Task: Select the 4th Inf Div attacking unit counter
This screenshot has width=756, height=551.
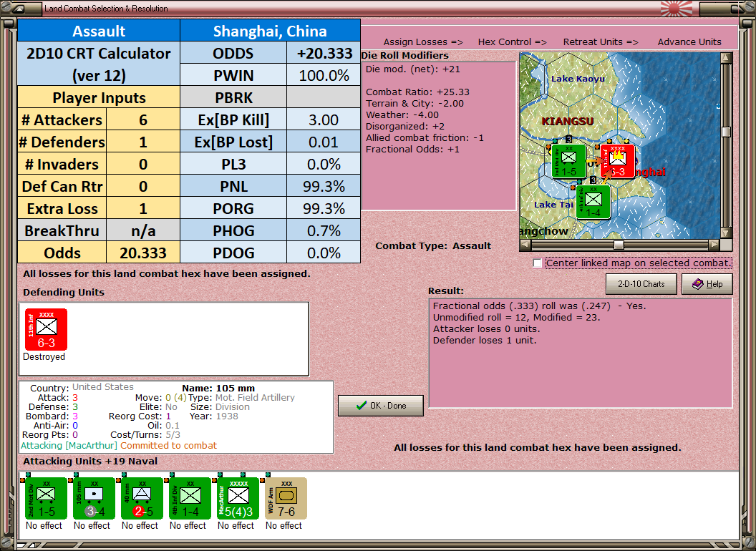Action: click(190, 499)
